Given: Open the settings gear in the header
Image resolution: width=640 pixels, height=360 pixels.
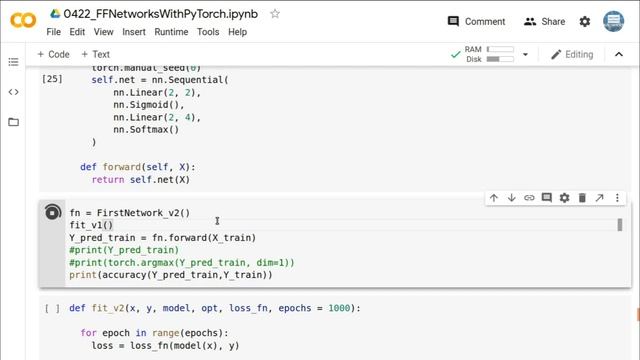Looking at the screenshot, I should pos(585,22).
